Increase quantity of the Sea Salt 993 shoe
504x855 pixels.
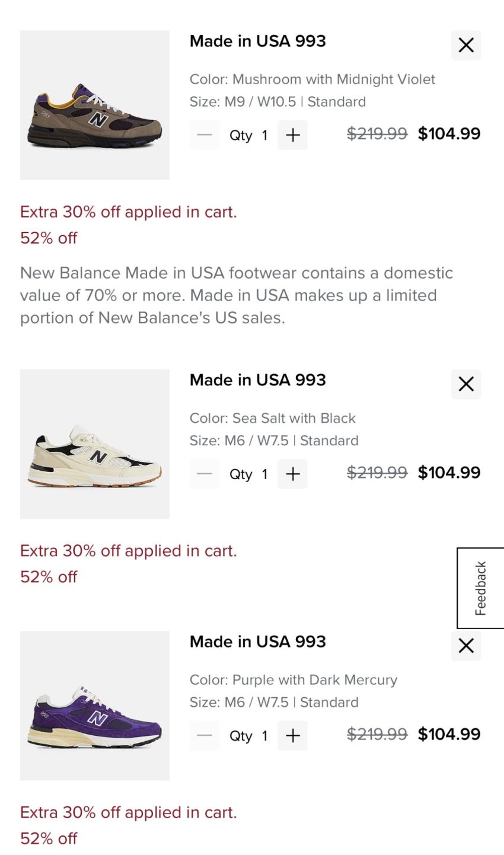coord(292,474)
